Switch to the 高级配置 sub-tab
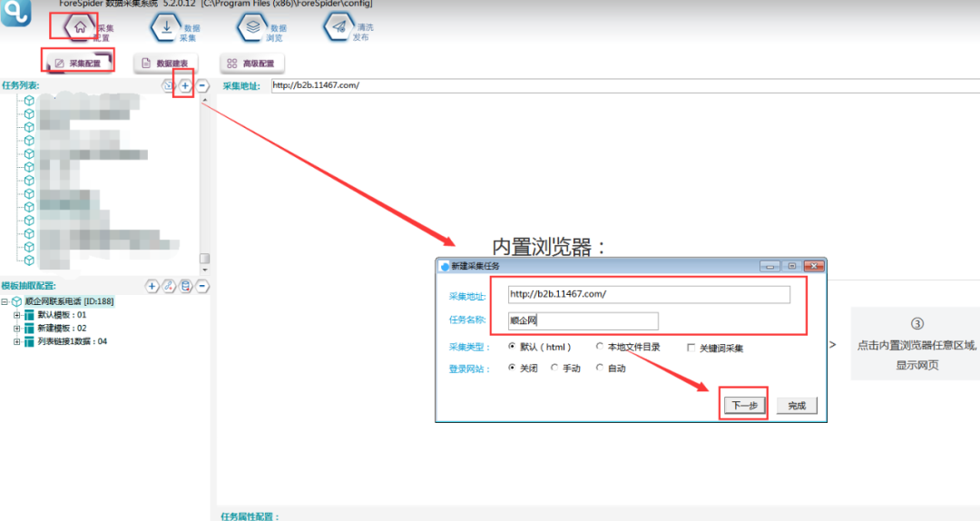980x521 pixels. (252, 64)
